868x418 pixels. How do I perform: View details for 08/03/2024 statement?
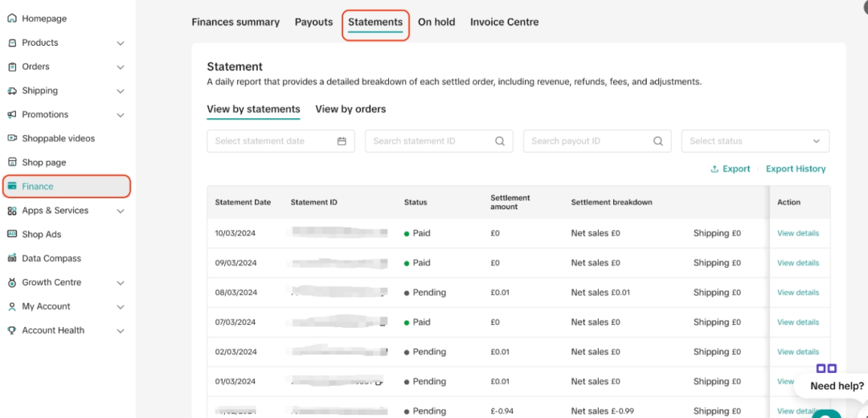point(798,293)
